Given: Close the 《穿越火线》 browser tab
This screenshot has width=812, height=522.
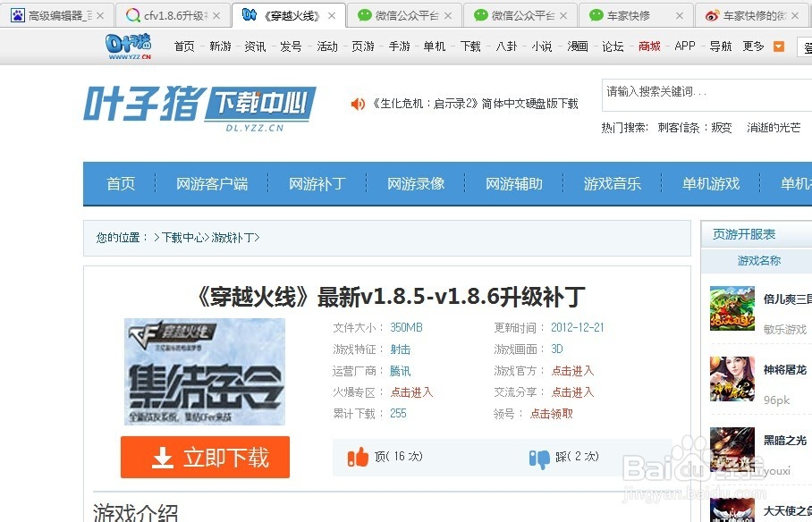Looking at the screenshot, I should [x=332, y=16].
